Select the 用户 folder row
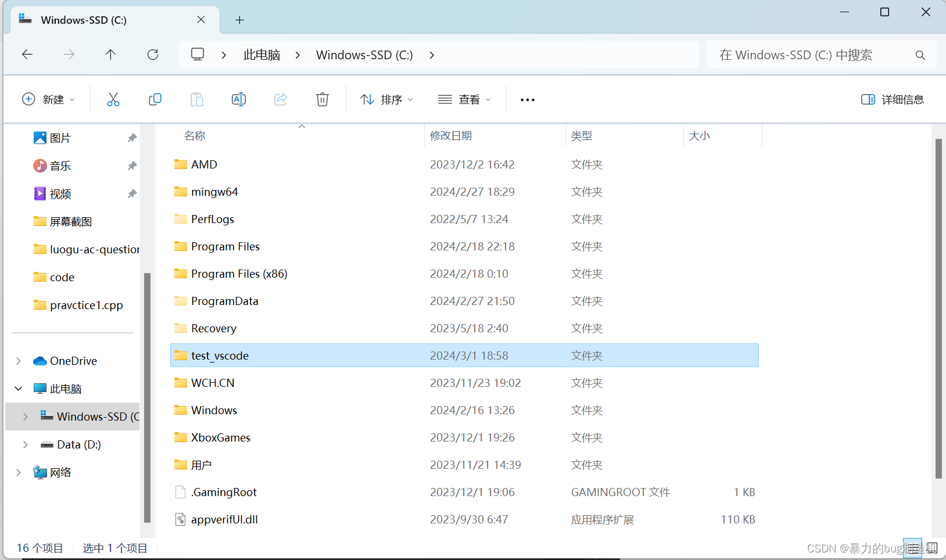 click(464, 465)
